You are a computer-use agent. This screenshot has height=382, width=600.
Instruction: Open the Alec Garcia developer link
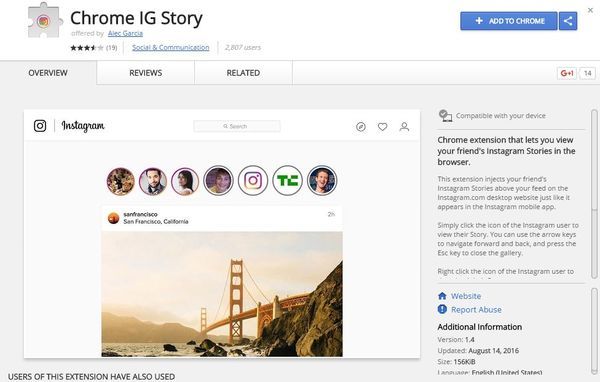click(x=125, y=33)
